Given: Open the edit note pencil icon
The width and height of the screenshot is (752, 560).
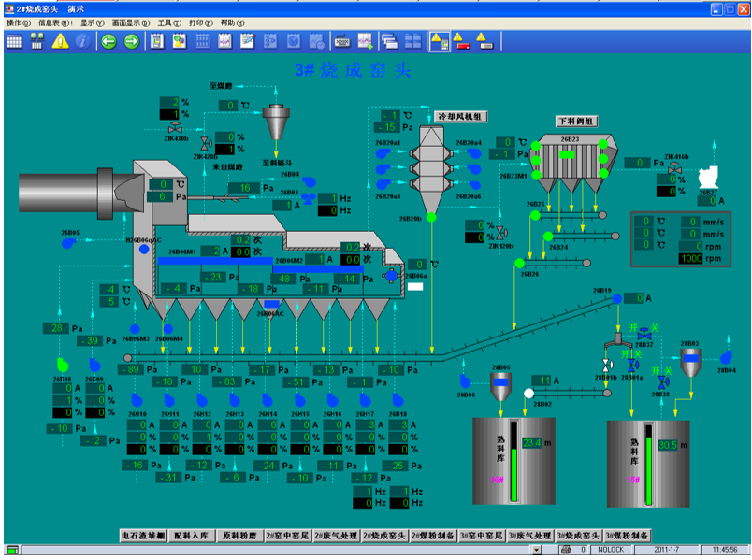Looking at the screenshot, I should (248, 42).
